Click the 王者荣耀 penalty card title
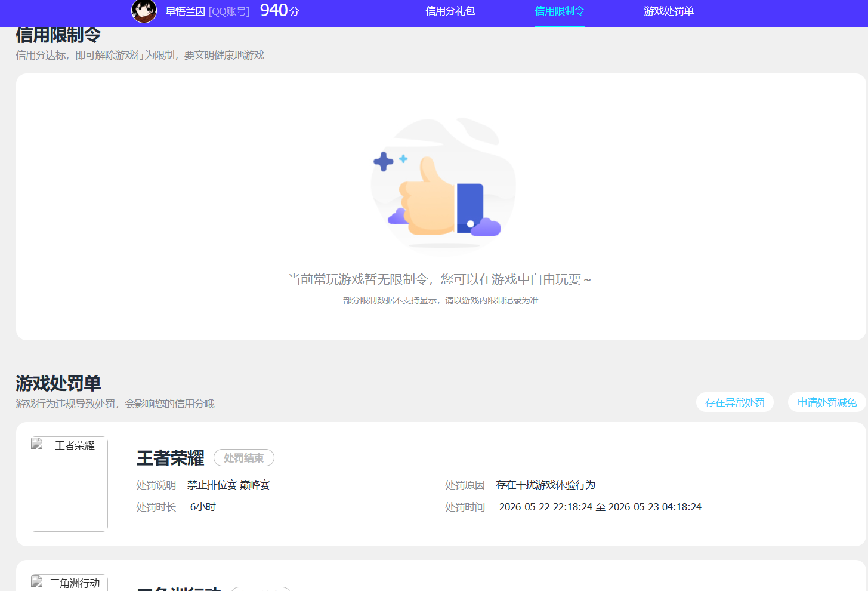The height and width of the screenshot is (591, 868). coord(171,458)
